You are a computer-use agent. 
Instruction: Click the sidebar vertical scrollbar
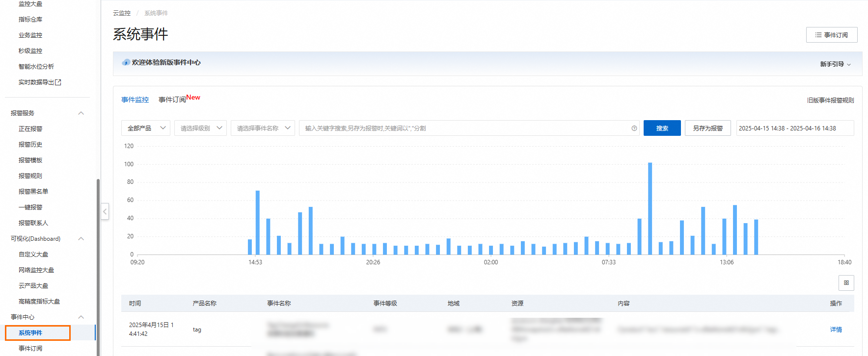click(x=98, y=267)
